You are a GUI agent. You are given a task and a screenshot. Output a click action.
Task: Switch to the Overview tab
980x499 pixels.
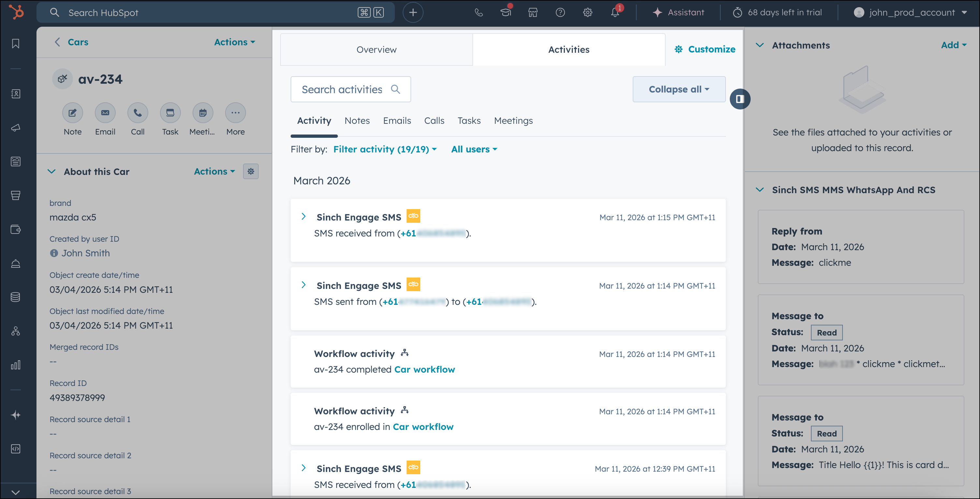tap(376, 50)
